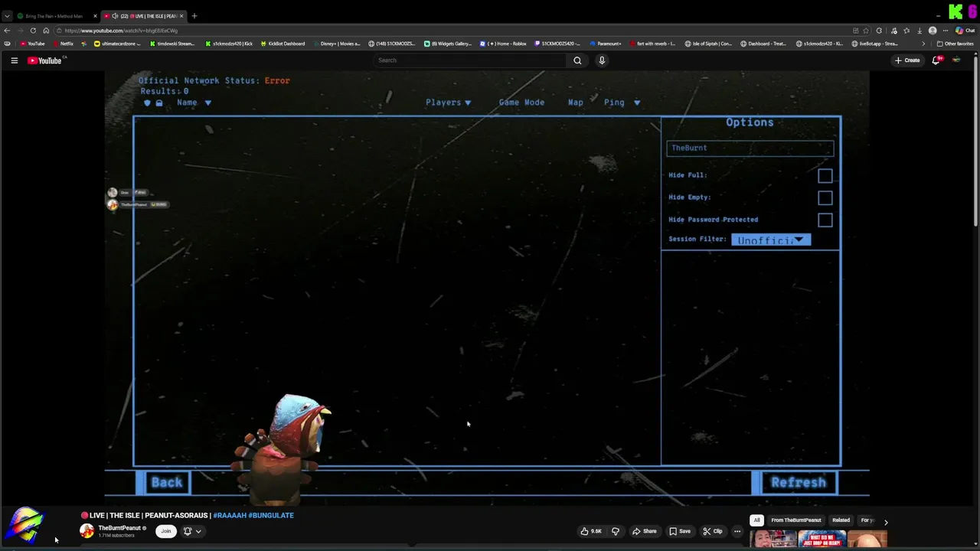980x551 pixels.
Task: Start voice search with microphone icon
Action: click(x=602, y=60)
